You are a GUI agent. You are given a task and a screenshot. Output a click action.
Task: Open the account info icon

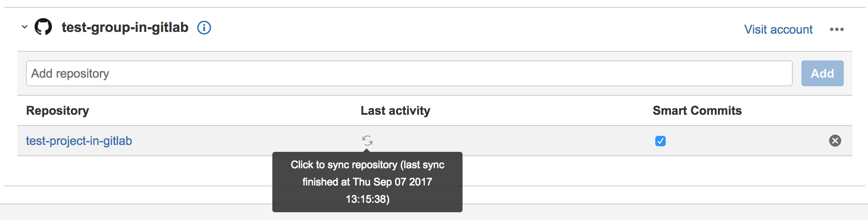coord(204,28)
